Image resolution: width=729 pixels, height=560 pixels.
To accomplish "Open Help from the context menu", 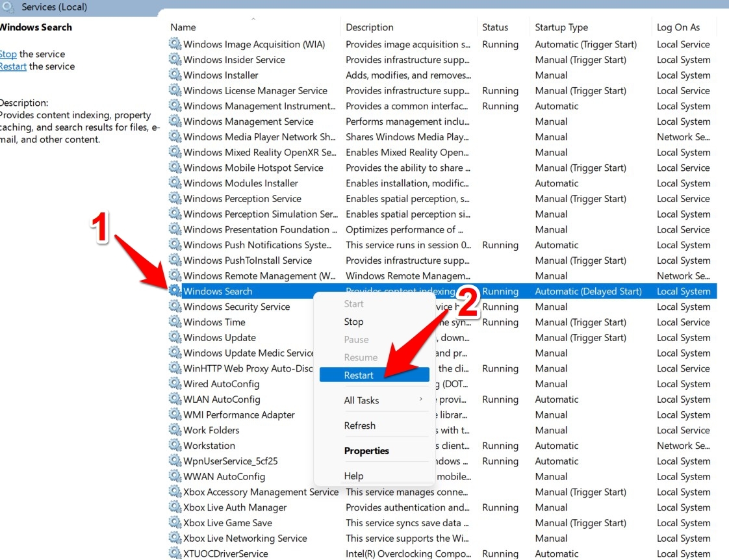I will [x=353, y=476].
